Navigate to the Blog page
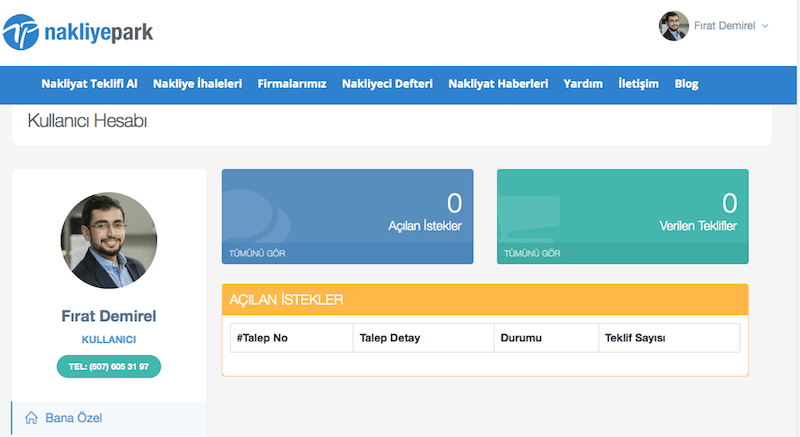 click(686, 84)
